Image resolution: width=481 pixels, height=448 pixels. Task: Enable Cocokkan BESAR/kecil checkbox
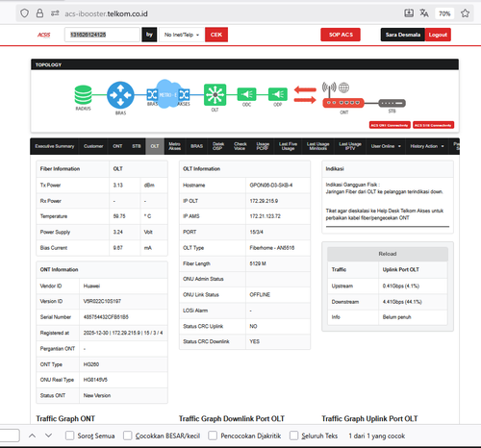(128, 436)
